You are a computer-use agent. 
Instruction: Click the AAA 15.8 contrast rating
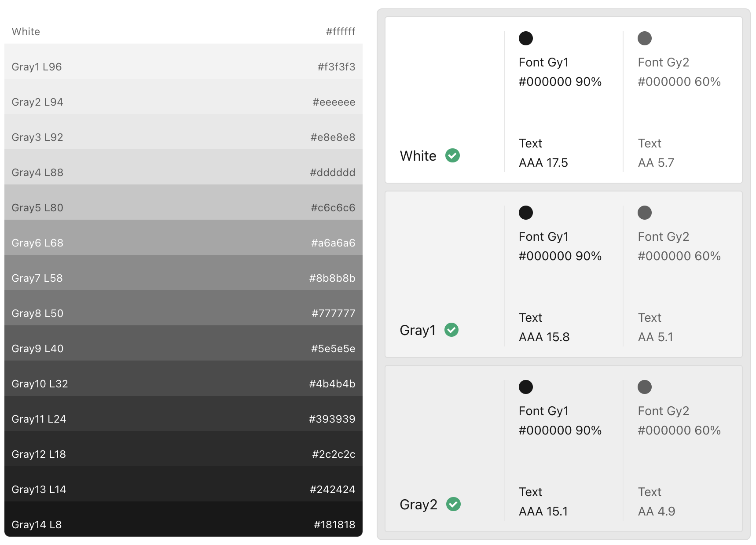(x=544, y=337)
